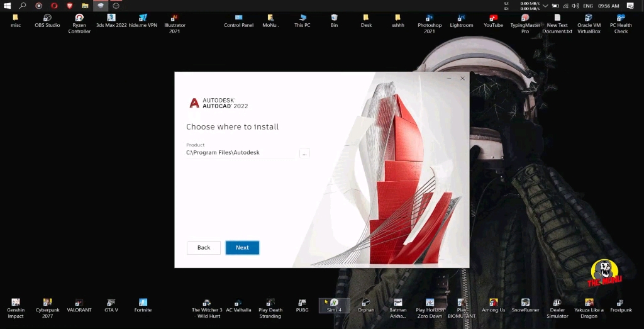This screenshot has height=329, width=644.
Task: Close the AutoCAD installer window
Action: click(x=462, y=78)
